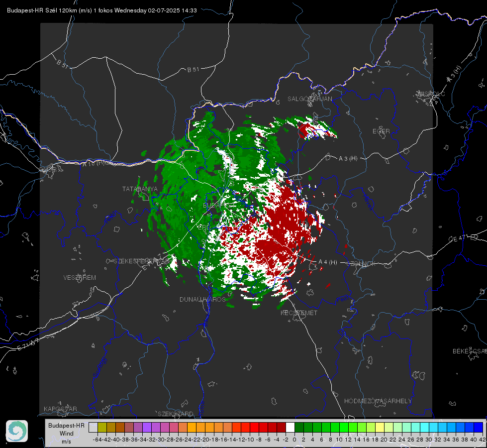Click the -64 value in the legend scale
Viewport: 487px width, 448px height.
coord(97,440)
